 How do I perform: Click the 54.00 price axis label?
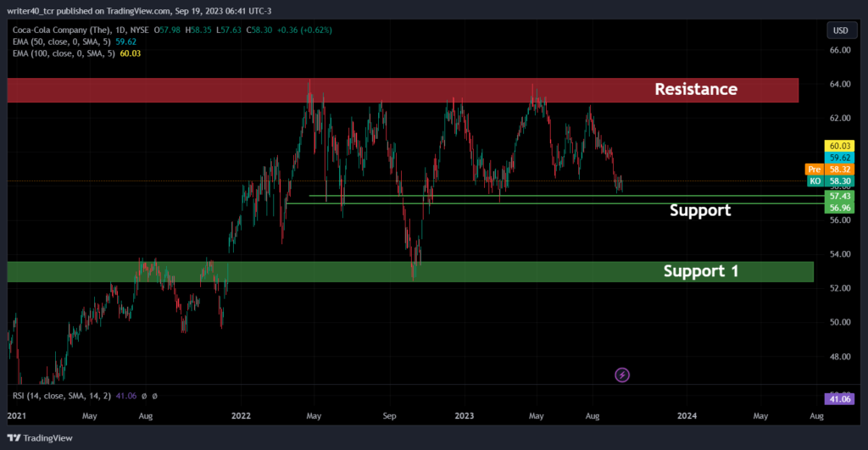[840, 254]
